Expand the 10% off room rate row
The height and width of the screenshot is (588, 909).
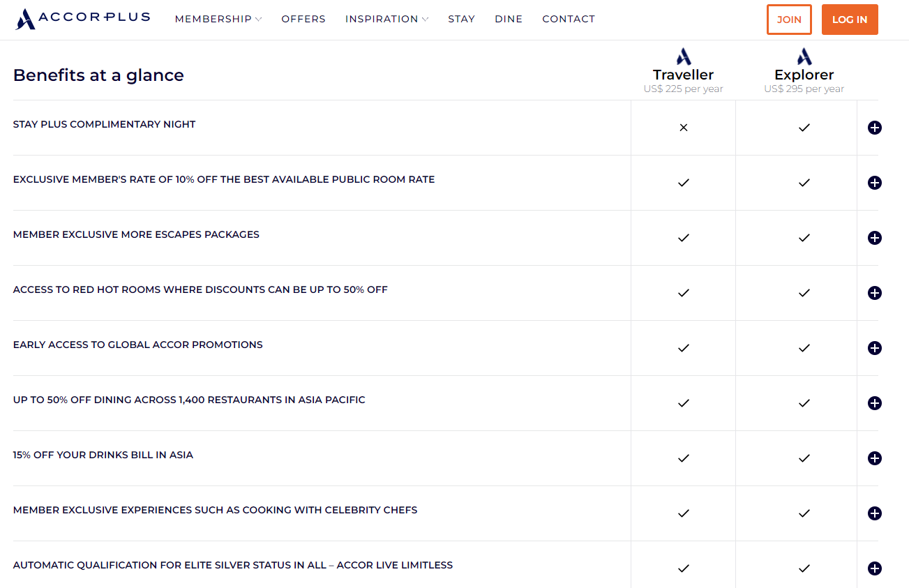(874, 183)
